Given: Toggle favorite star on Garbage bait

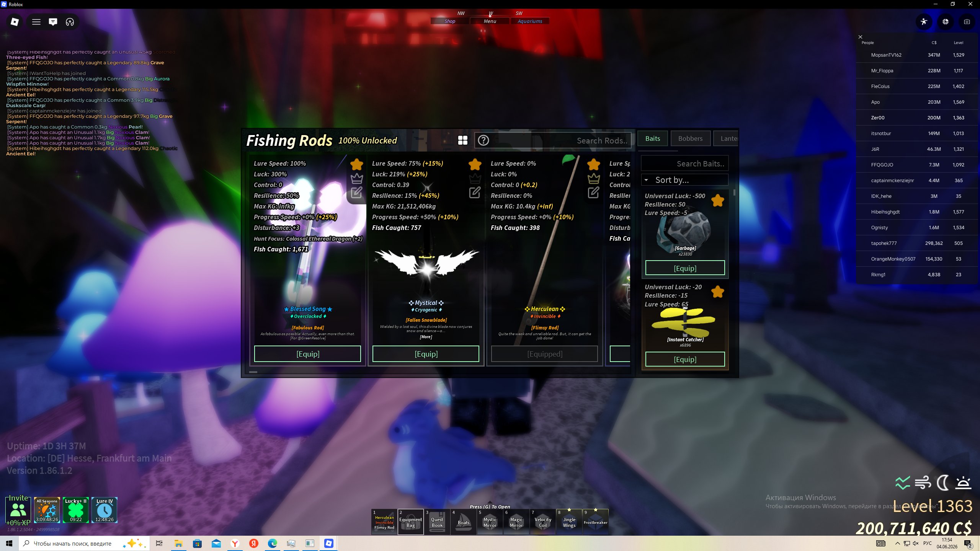Looking at the screenshot, I should click(x=717, y=200).
